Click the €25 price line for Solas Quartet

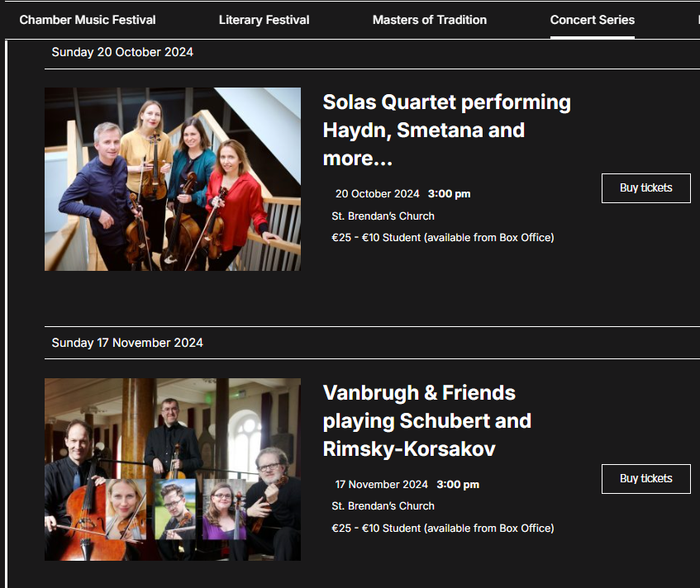pos(442,238)
